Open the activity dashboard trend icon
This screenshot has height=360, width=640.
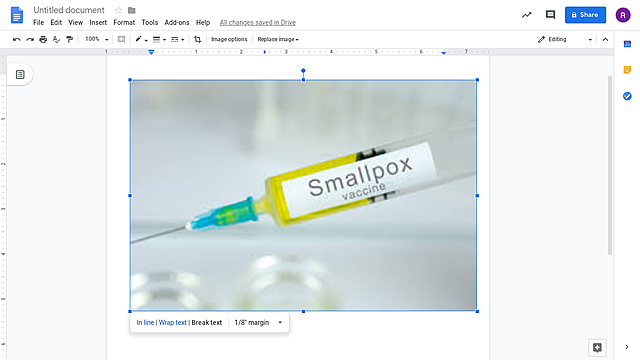tap(527, 15)
